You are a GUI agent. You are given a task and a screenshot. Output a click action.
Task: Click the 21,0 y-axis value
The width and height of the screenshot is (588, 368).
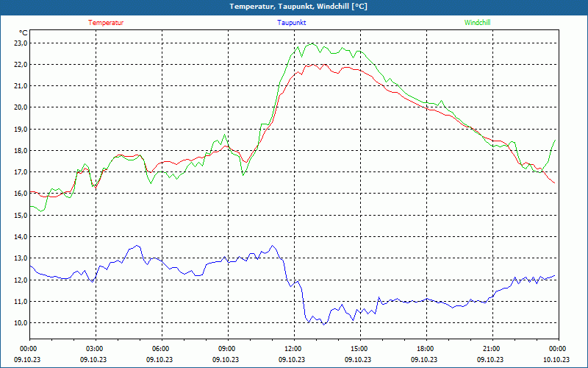coord(21,86)
